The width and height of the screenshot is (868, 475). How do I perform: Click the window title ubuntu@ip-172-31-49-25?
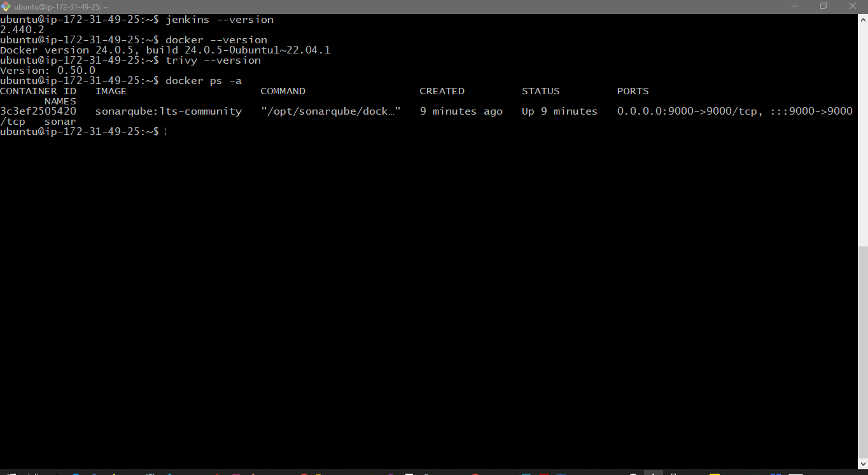coord(61,6)
